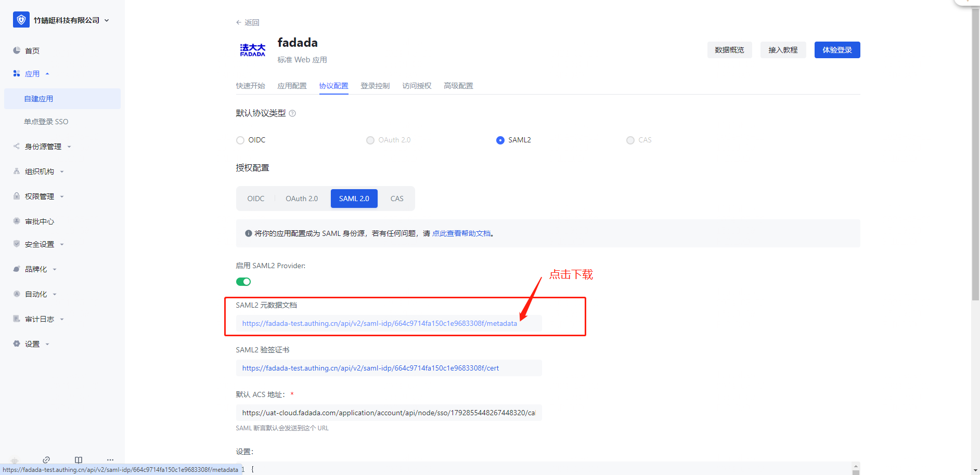Expand the 自动化 sidebar menu
This screenshot has width=980, height=475.
pos(55,294)
